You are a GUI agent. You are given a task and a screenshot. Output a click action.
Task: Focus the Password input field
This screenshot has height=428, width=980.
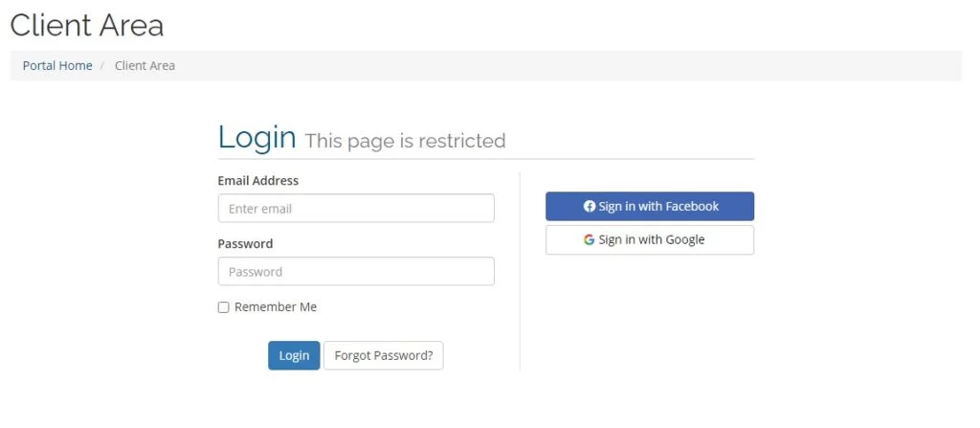point(356,272)
